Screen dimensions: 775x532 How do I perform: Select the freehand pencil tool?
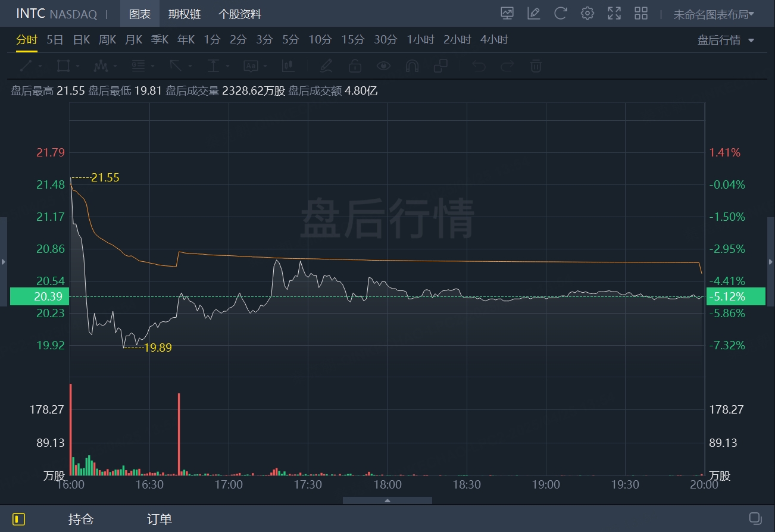coord(326,65)
